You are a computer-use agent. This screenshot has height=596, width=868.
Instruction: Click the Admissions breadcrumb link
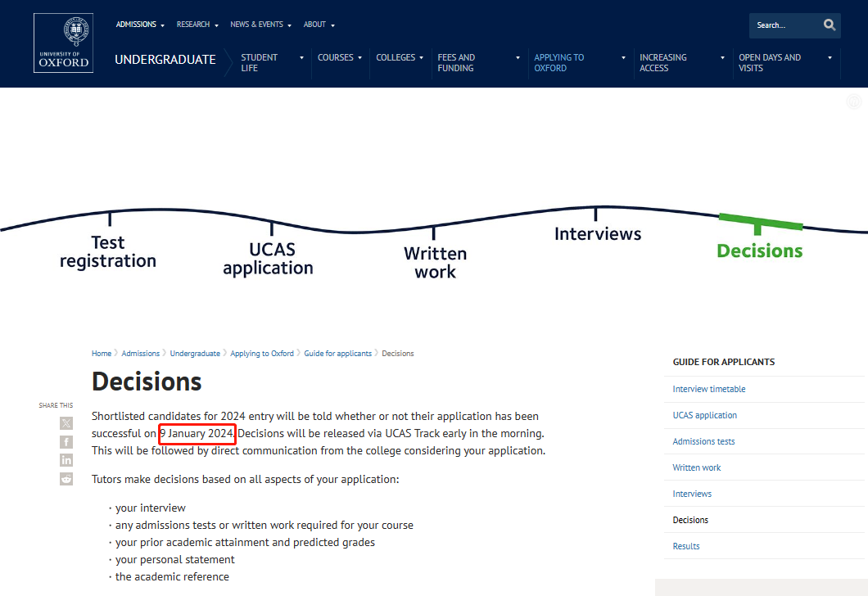[141, 353]
